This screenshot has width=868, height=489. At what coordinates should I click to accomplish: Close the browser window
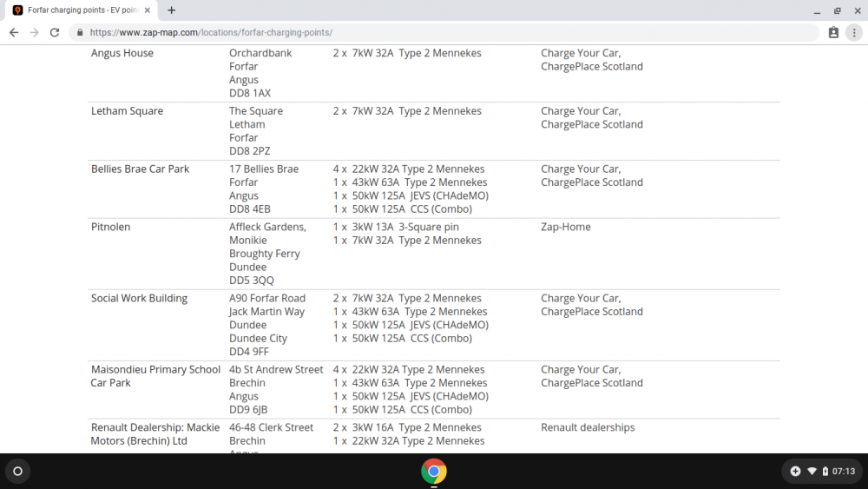tap(858, 10)
